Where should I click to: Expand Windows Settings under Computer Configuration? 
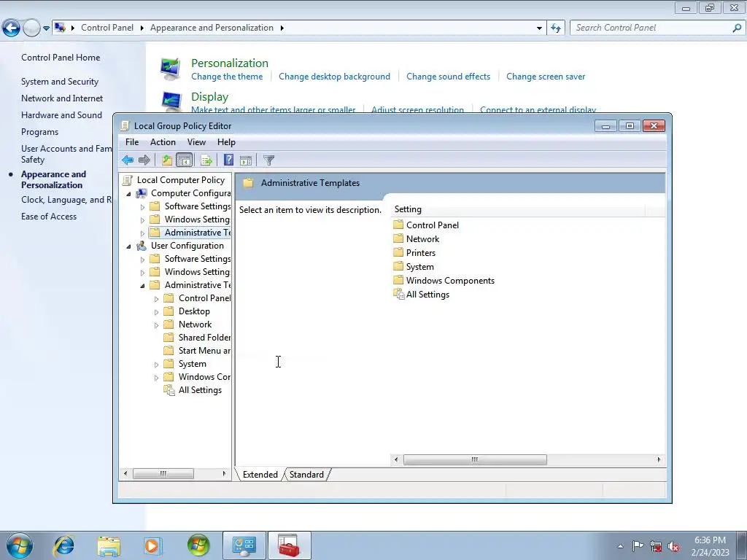142,220
